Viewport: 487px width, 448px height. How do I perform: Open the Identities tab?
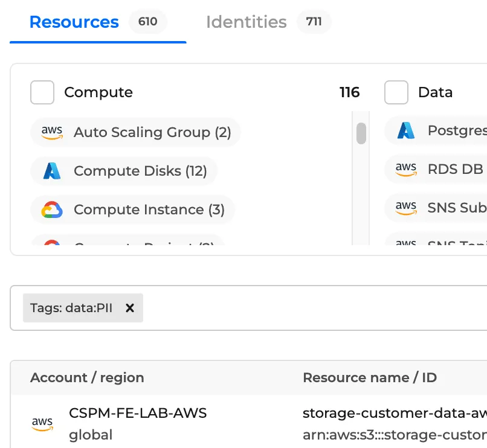246,22
